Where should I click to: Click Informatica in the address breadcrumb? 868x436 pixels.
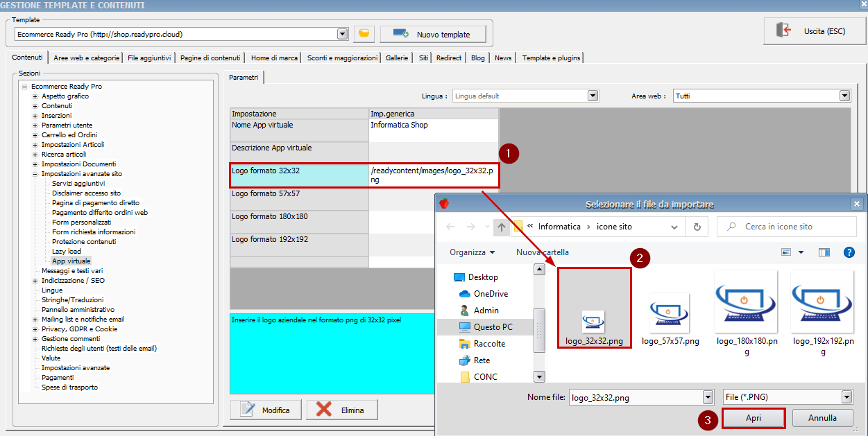561,227
